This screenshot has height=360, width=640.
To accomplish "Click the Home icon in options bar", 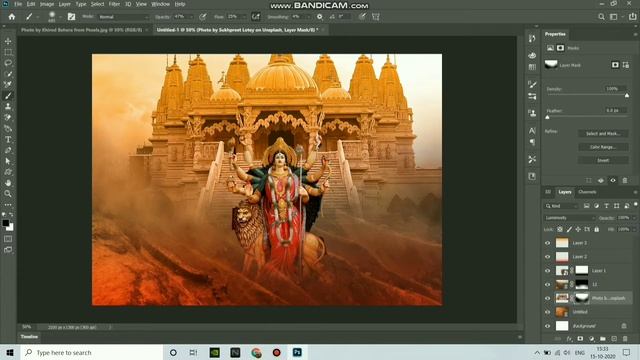I will pos(12,17).
